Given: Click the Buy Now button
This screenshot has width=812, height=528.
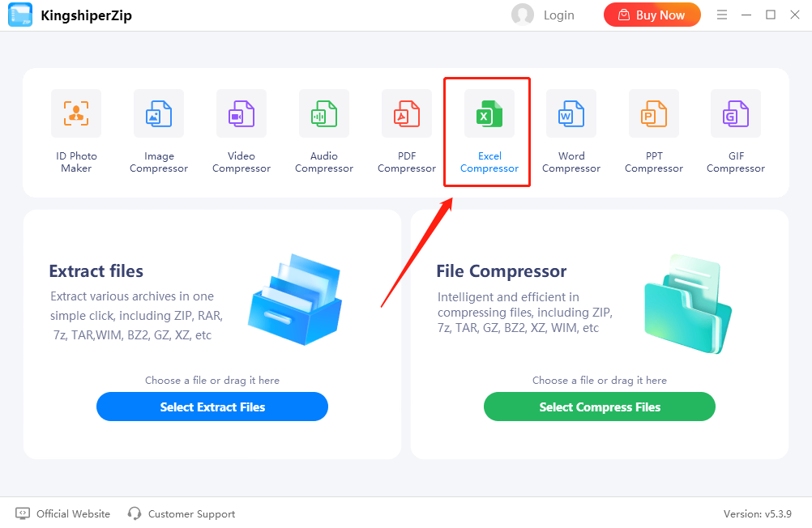Looking at the screenshot, I should pos(652,15).
